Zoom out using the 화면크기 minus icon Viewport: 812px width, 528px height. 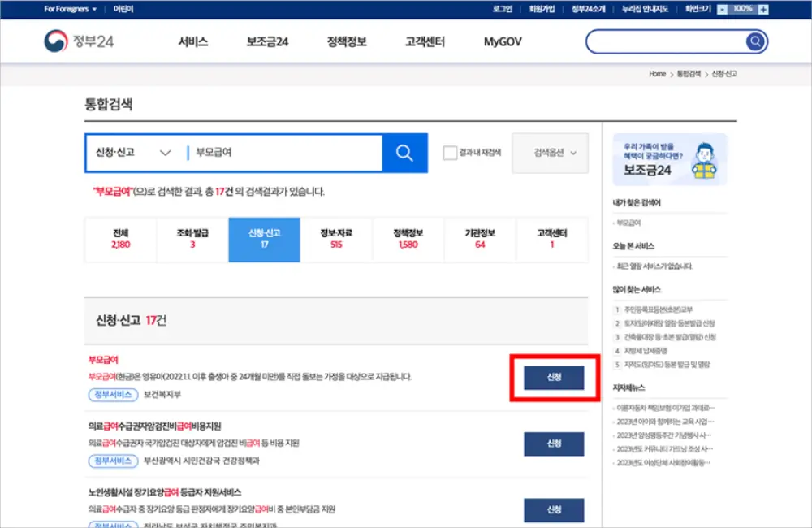click(x=722, y=10)
